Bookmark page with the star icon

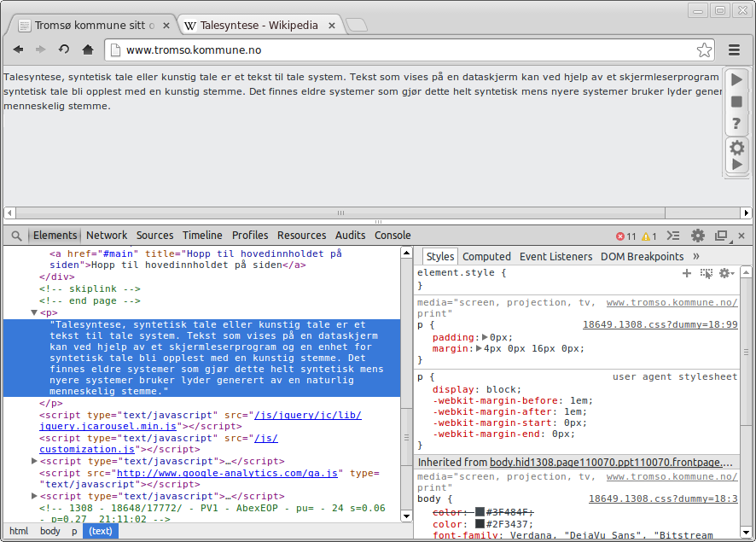(x=704, y=50)
